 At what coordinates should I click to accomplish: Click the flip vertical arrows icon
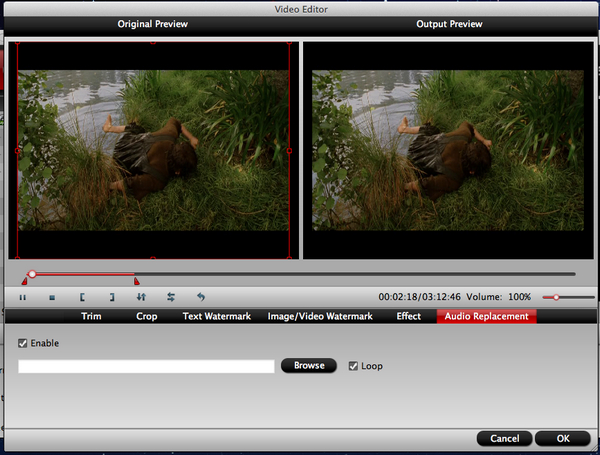(141, 297)
